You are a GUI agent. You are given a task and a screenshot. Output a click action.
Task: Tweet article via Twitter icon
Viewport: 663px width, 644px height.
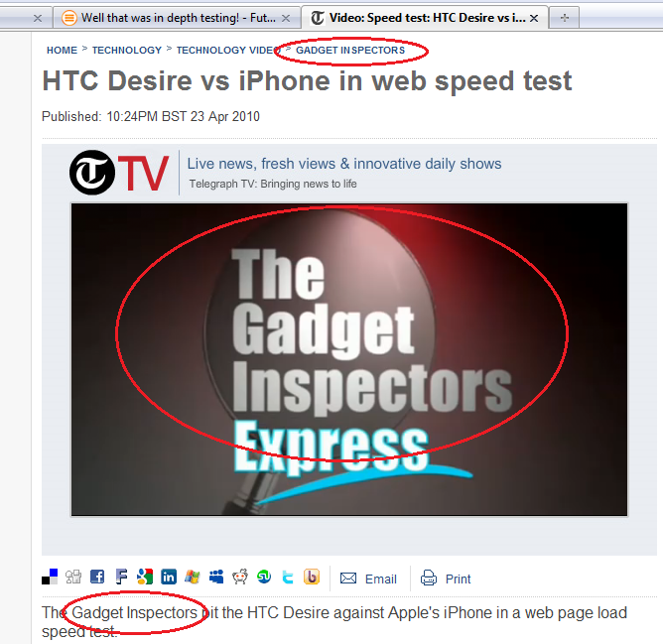tap(288, 577)
